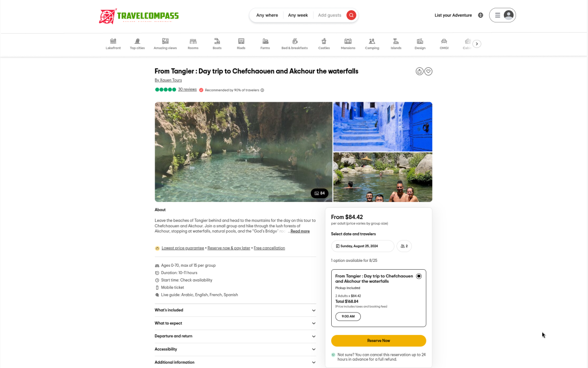Click the red search magnifier button

pyautogui.click(x=351, y=15)
